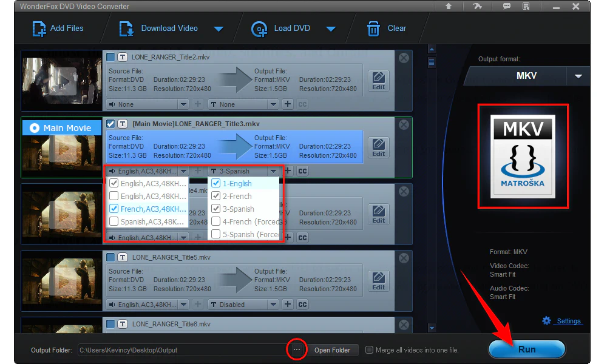The height and width of the screenshot is (364, 607).
Task: Browse output folder with ellipsis button
Action: (297, 349)
